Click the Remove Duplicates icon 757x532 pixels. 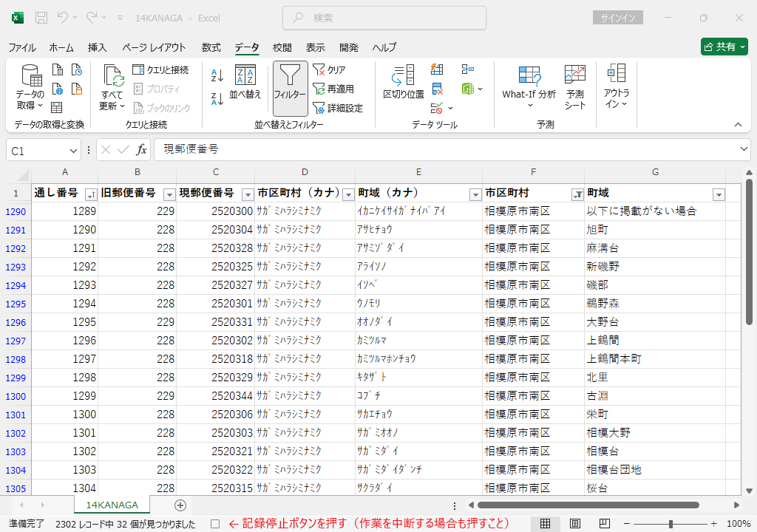pos(437,89)
